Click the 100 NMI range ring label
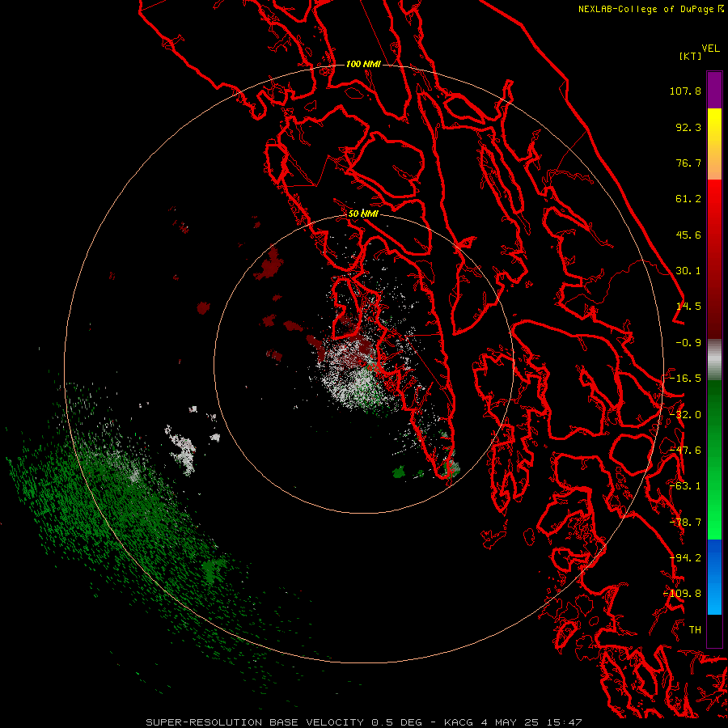 point(363,64)
